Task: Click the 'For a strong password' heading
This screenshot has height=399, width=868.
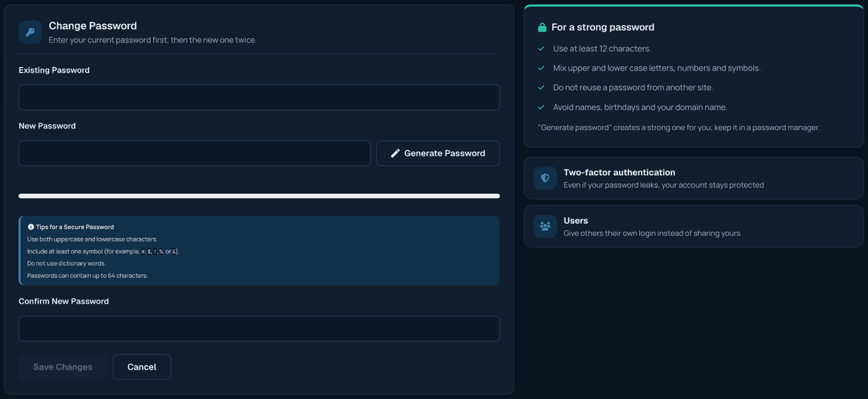Action: coord(603,27)
